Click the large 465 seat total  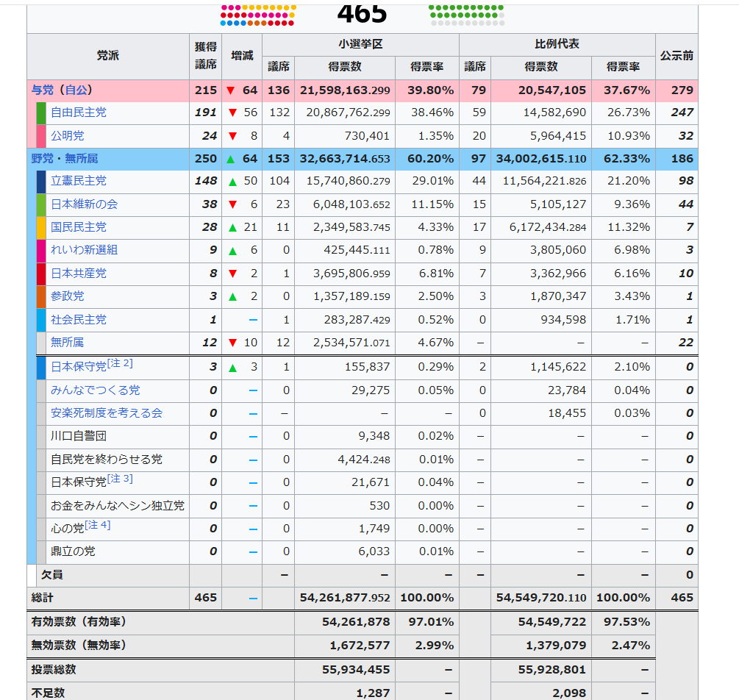(362, 15)
